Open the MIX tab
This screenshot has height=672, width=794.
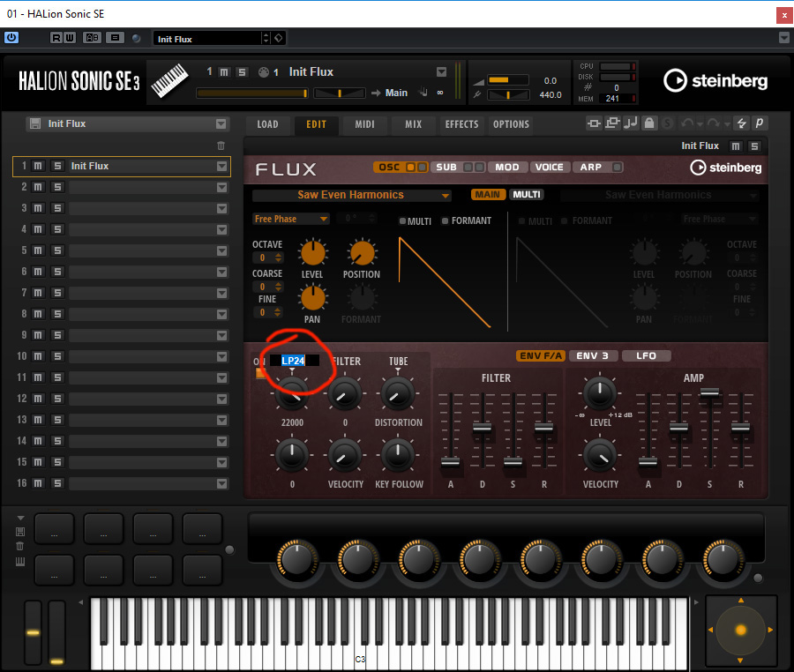413,124
